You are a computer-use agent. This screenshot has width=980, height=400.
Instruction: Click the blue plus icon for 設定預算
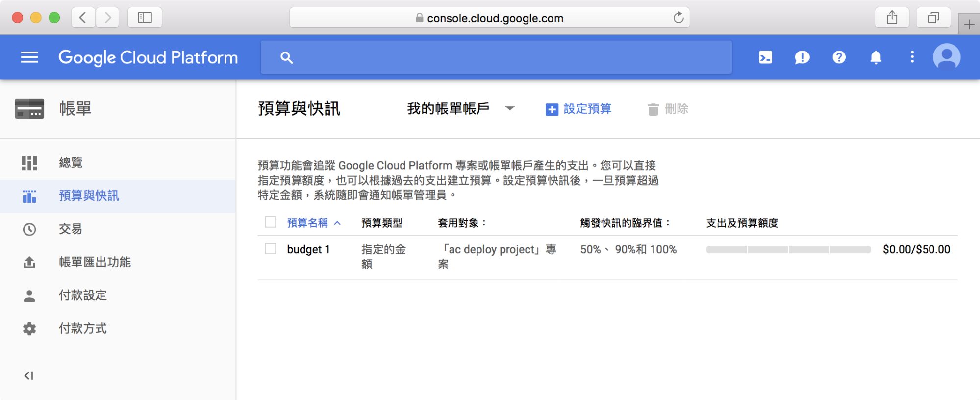coord(552,109)
